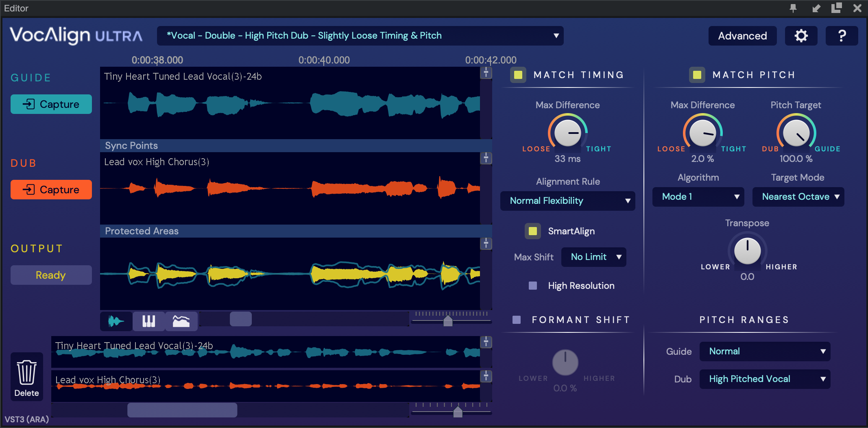The image size is (868, 428).
Task: Switch to the piano keys pitch view
Action: [148, 321]
